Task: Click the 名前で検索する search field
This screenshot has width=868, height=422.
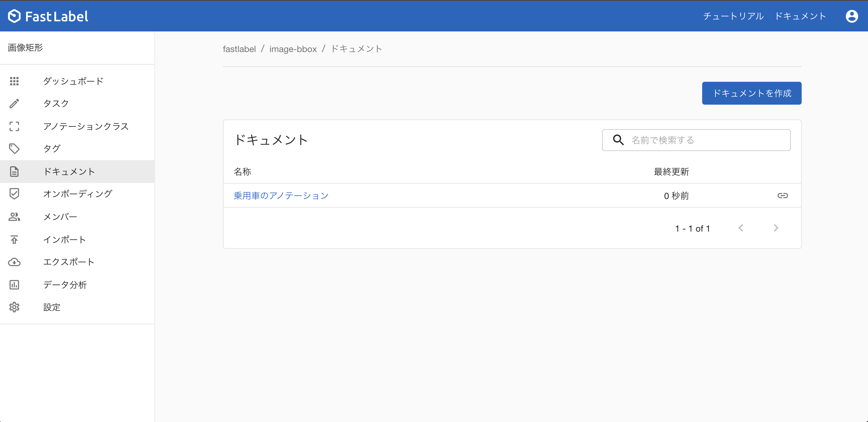Action: (x=696, y=140)
